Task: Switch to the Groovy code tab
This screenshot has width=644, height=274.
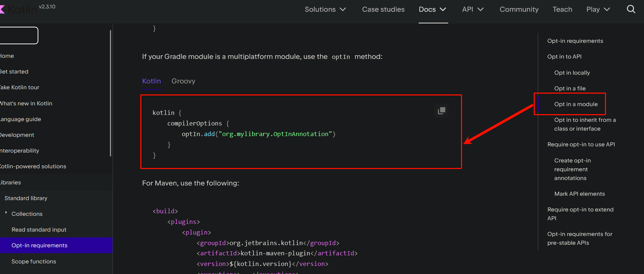Action: click(183, 81)
